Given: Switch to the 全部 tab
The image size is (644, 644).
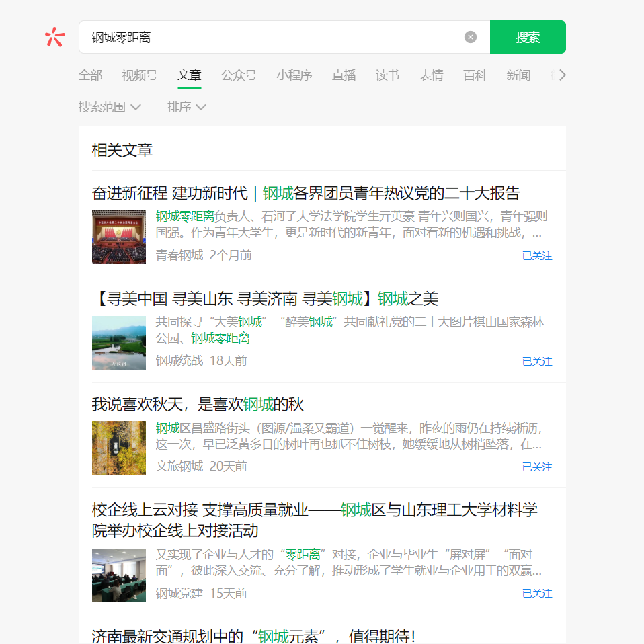Looking at the screenshot, I should 90,75.
